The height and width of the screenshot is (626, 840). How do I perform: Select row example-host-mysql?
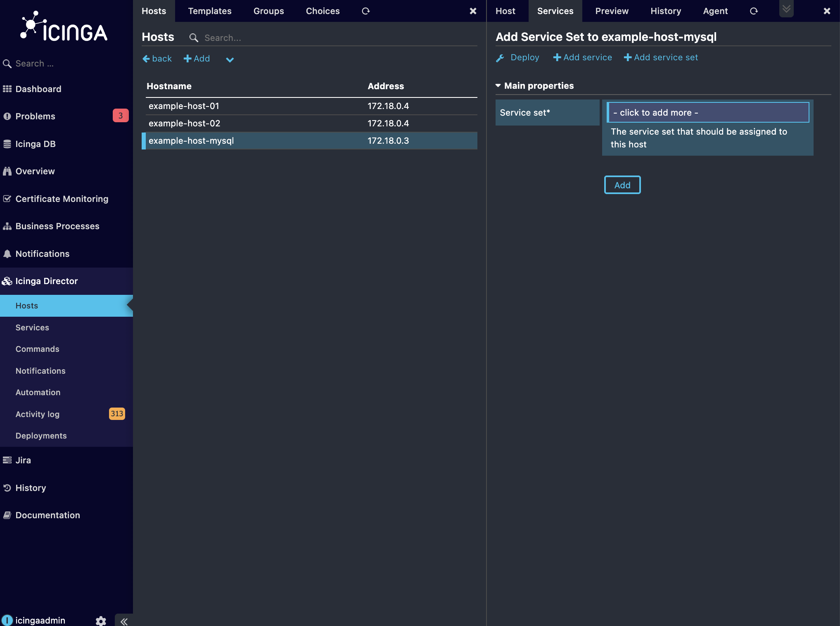coord(310,140)
